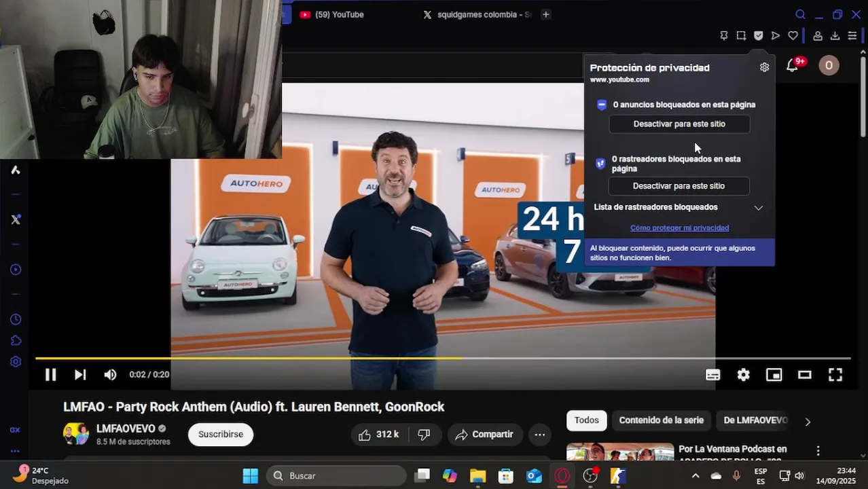Click the privacy protection shield icon
The image size is (868, 489).
pos(759,35)
